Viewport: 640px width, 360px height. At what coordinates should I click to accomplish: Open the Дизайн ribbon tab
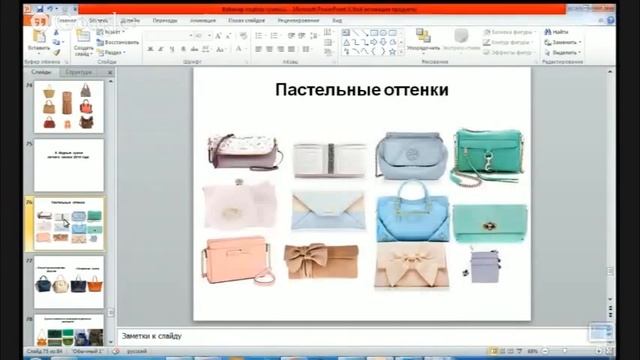131,20
